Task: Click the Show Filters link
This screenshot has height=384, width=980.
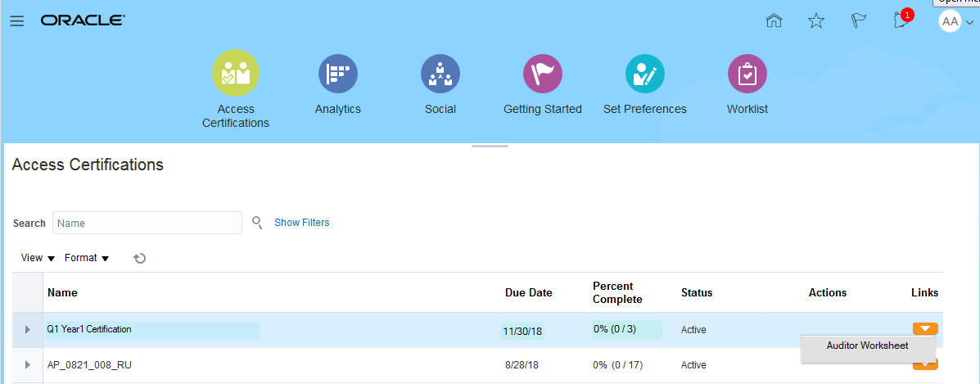Action: click(301, 223)
